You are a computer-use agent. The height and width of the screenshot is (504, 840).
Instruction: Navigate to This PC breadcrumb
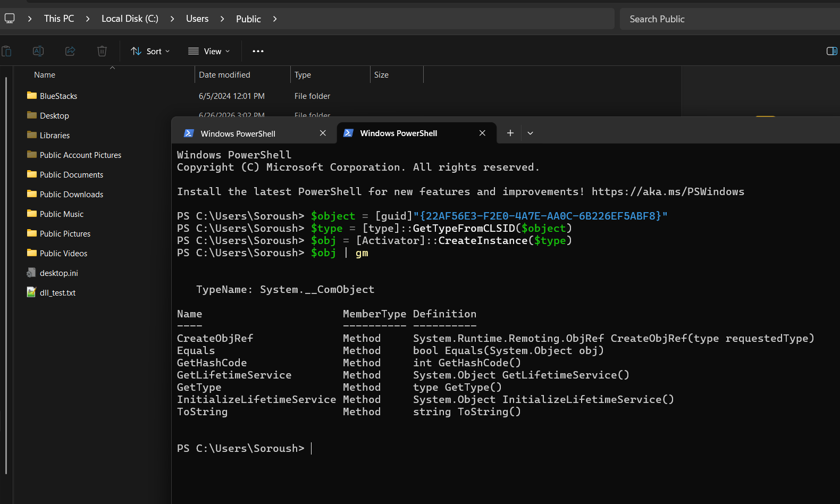[59, 19]
